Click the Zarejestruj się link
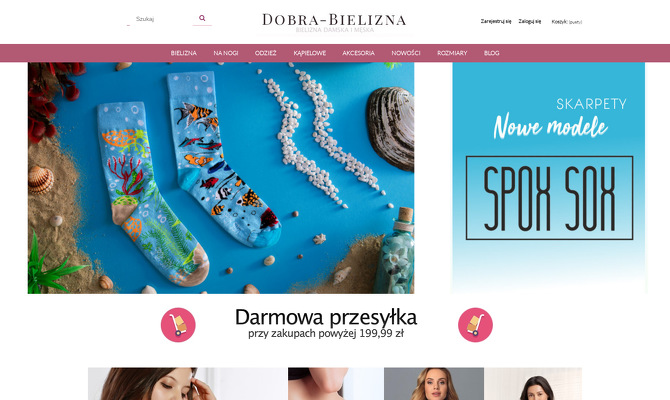670x400 pixels. [x=496, y=21]
